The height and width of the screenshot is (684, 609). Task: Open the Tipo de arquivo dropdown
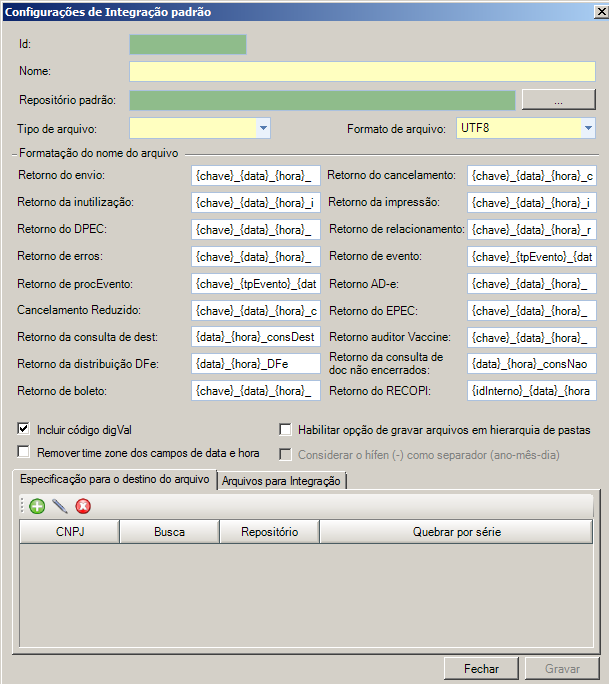pyautogui.click(x=263, y=128)
